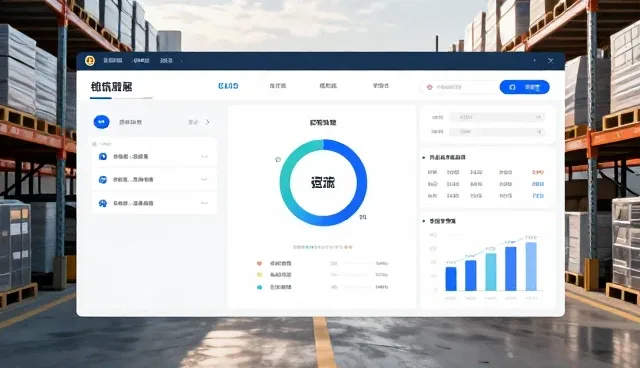
Task: Collapse the table section using its black triangle
Action: (x=424, y=157)
